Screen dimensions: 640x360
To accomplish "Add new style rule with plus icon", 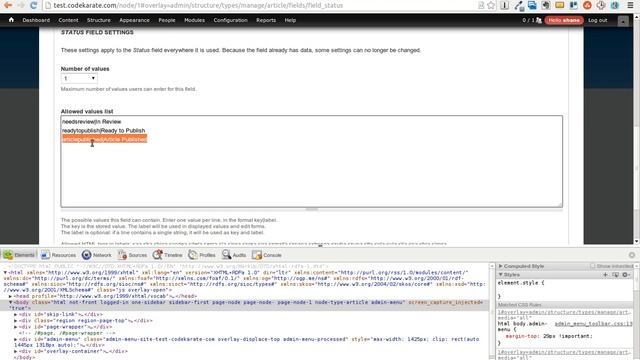I will [605, 275].
